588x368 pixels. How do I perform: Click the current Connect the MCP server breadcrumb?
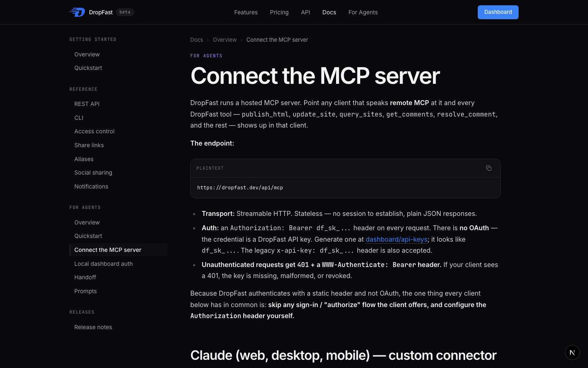[277, 40]
